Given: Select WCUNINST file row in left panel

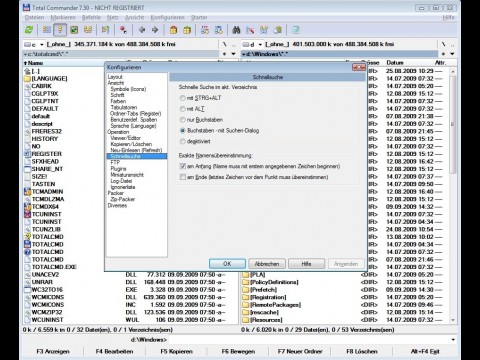Looking at the screenshot, I should pyautogui.click(x=131, y=320).
